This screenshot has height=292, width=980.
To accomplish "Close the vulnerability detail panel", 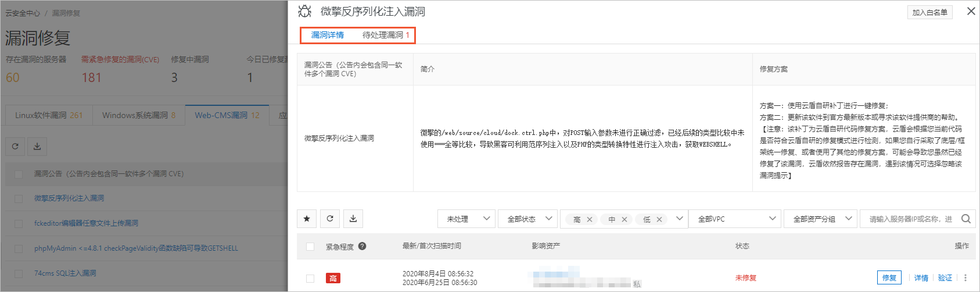I will 971,11.
